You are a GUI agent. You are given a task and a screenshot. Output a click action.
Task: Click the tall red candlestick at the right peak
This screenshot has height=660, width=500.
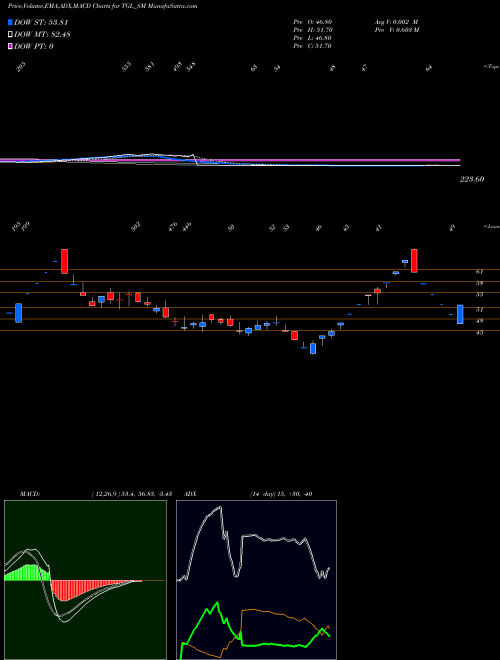(414, 261)
